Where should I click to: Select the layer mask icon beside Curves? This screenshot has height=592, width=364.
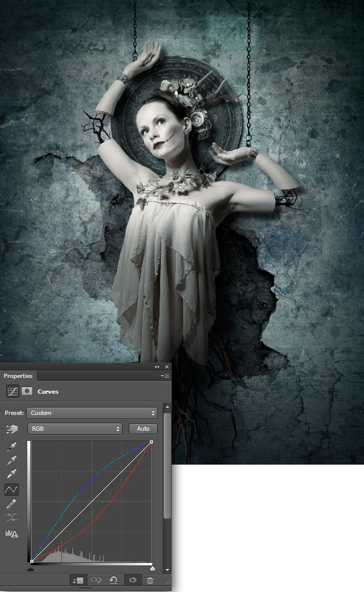click(x=27, y=391)
